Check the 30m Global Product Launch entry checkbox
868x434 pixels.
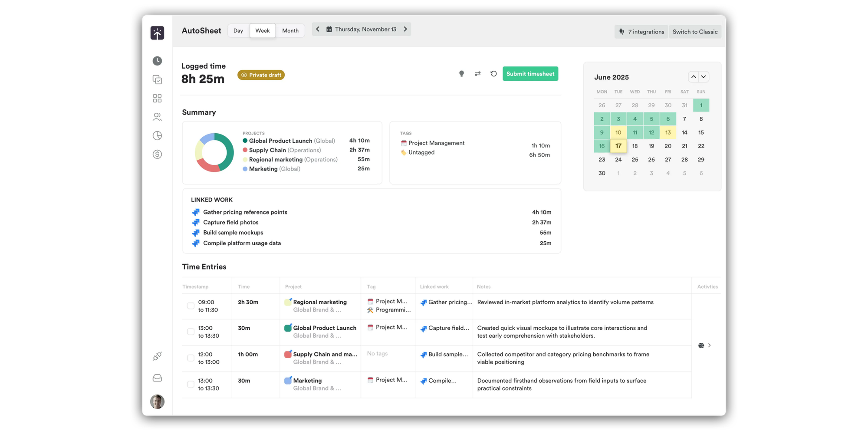pyautogui.click(x=191, y=332)
